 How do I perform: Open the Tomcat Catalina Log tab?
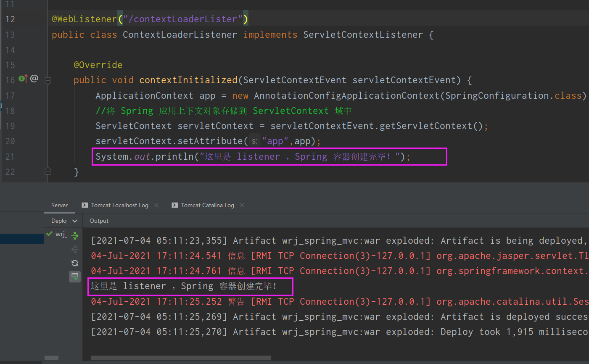click(x=207, y=205)
